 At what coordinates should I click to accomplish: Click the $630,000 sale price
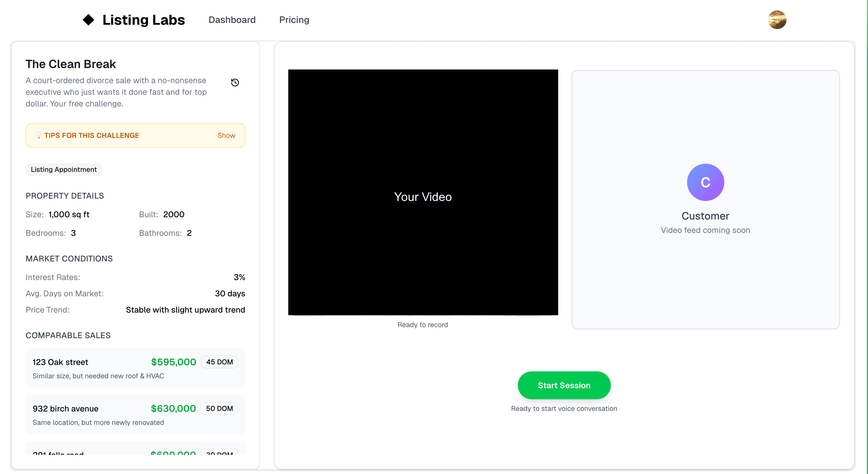pyautogui.click(x=173, y=409)
